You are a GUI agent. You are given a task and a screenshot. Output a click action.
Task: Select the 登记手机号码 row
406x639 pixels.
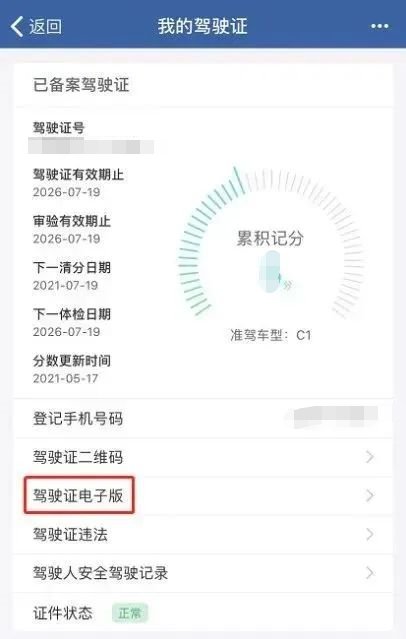click(x=203, y=419)
